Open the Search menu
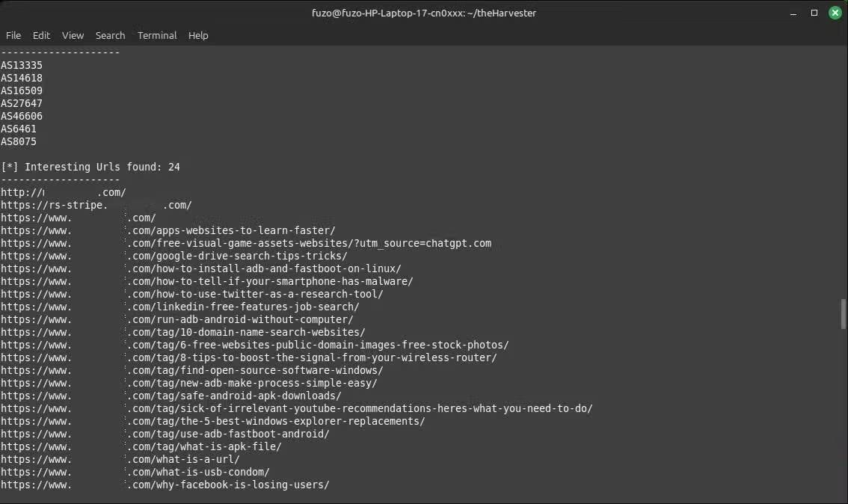This screenshot has width=848, height=504. [110, 35]
